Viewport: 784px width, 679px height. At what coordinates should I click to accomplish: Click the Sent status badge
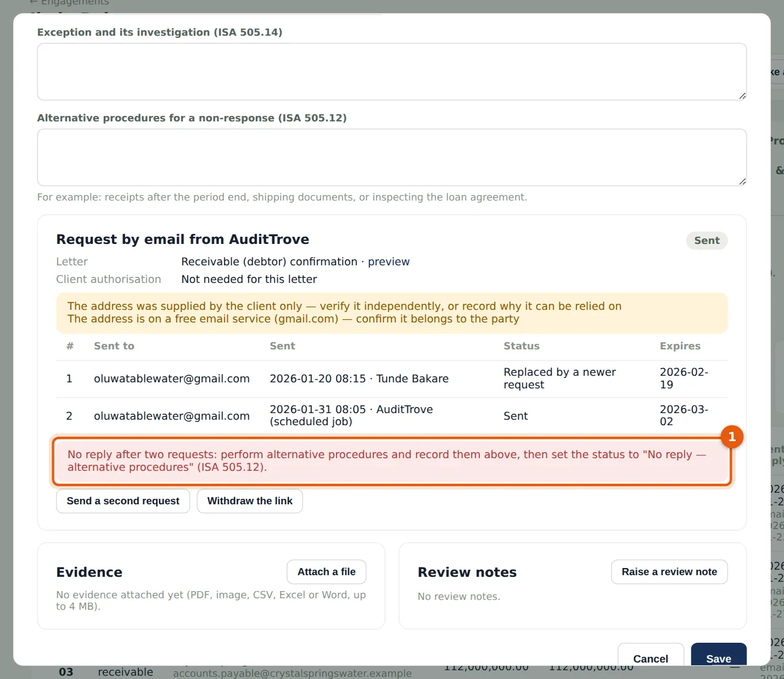707,241
